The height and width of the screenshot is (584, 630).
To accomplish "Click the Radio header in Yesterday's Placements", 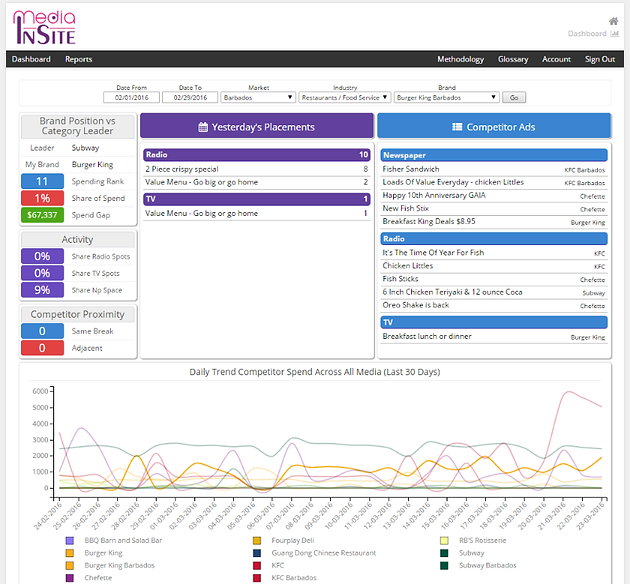I will (x=257, y=155).
